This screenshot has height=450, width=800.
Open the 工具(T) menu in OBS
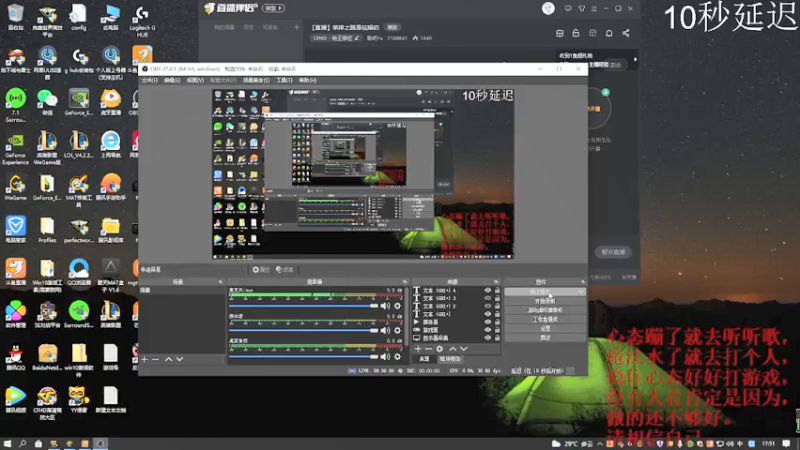click(284, 80)
